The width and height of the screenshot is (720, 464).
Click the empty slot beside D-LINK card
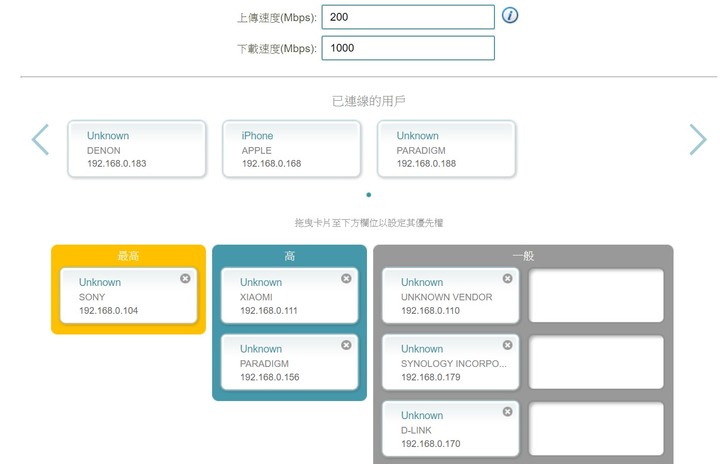tap(596, 429)
